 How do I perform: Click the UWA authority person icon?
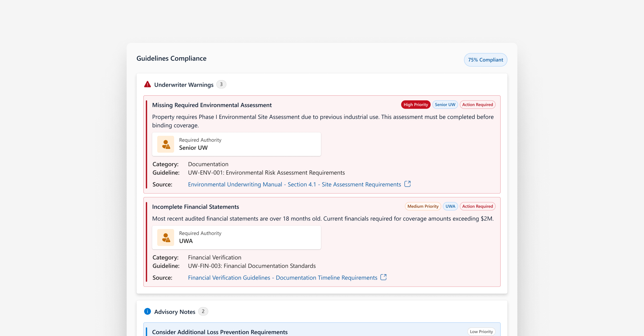tap(166, 238)
